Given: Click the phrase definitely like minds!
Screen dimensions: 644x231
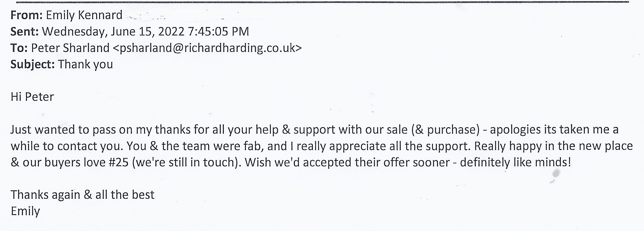Looking at the screenshot, I should (x=515, y=162).
